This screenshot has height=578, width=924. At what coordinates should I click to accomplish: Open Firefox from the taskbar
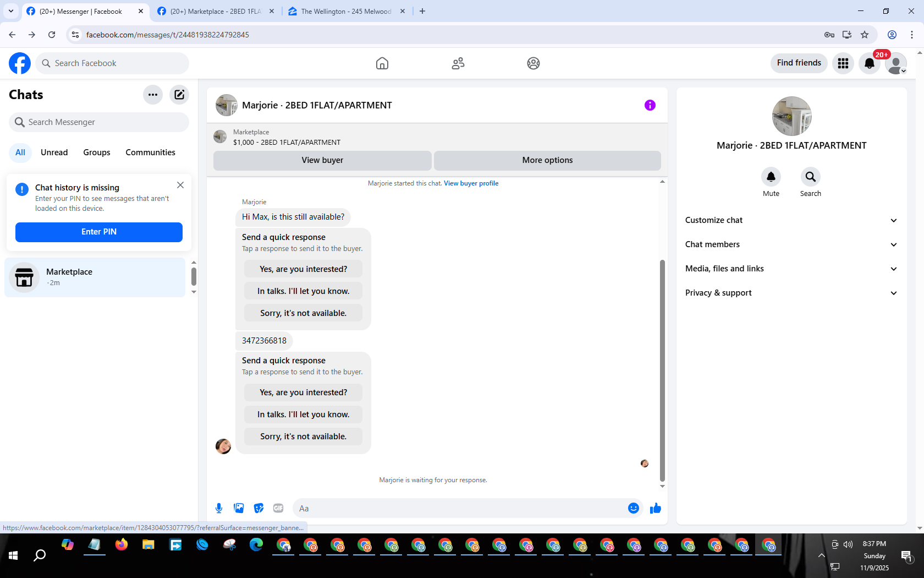pyautogui.click(x=122, y=545)
